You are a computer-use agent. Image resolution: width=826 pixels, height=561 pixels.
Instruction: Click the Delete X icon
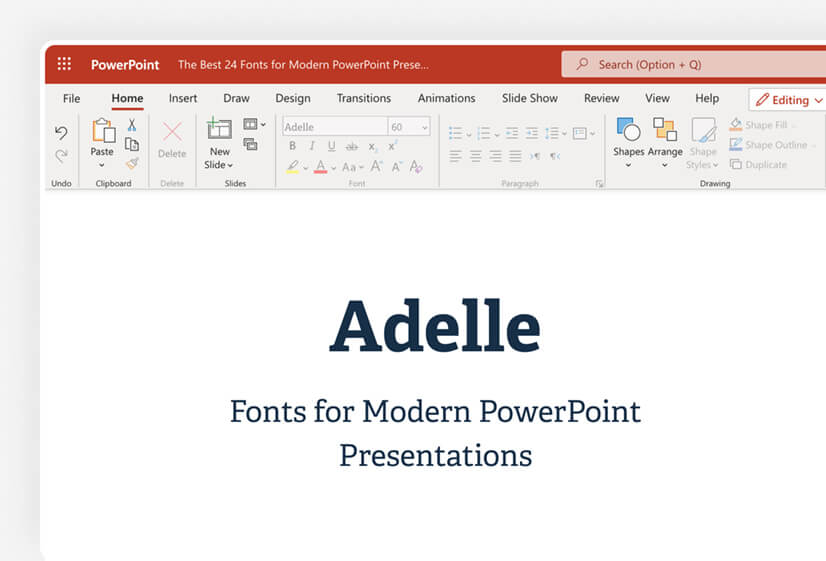(172, 132)
